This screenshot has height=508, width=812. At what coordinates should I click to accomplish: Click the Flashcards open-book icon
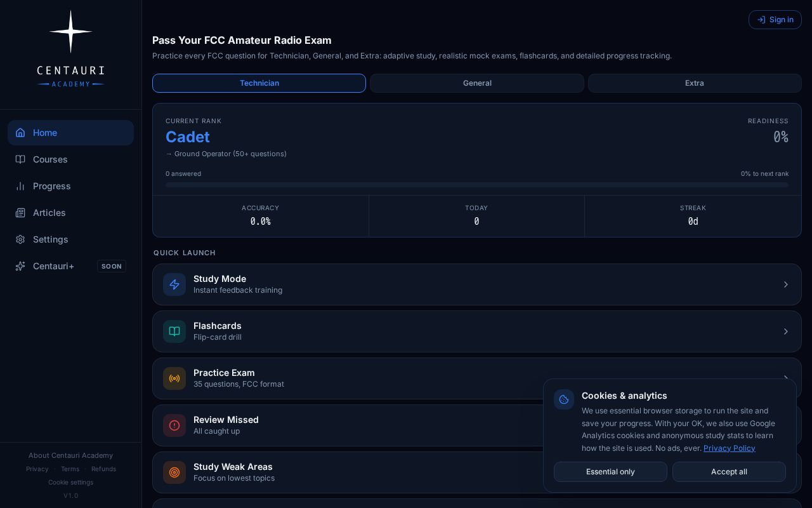click(174, 331)
